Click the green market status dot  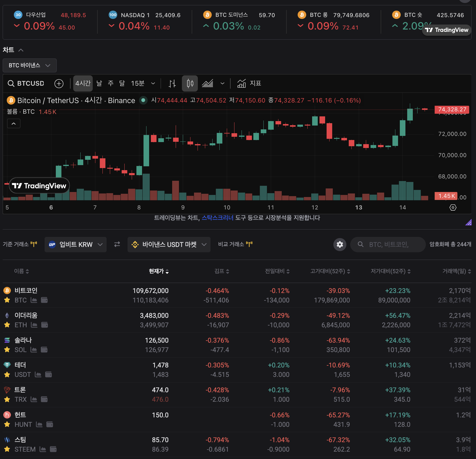(143, 100)
